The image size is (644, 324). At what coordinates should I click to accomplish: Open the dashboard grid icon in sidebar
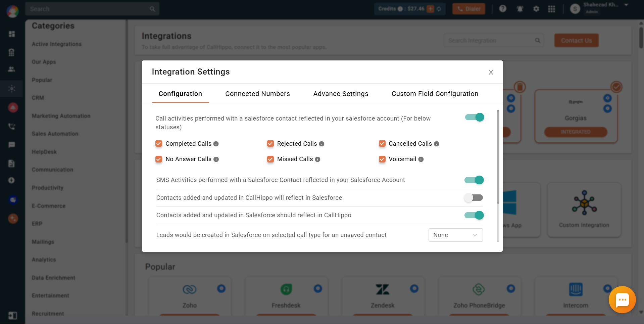click(12, 34)
